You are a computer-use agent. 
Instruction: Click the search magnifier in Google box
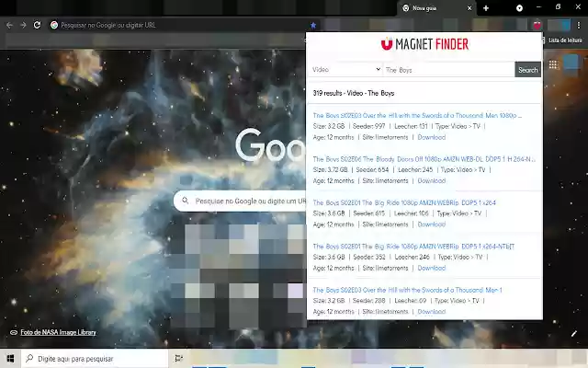pos(185,201)
